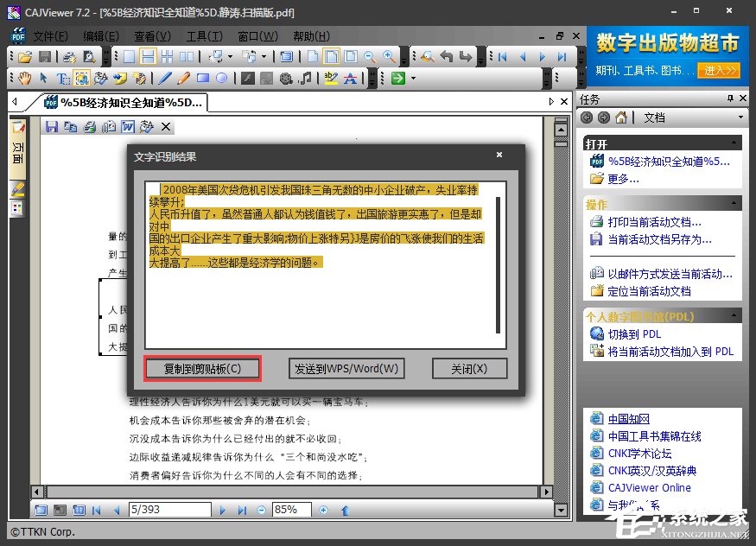Viewport: 756px width, 546px height.
Task: Open file using the folder toolbar icon
Action: (25, 57)
